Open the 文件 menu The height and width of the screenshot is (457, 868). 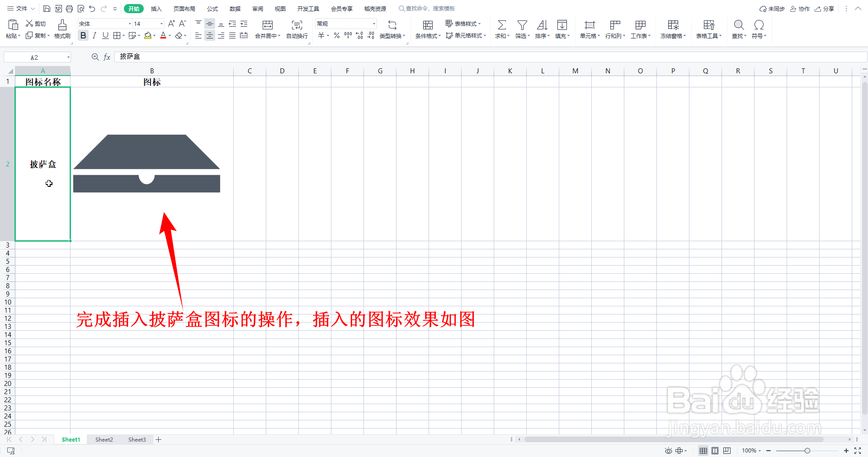pos(20,8)
